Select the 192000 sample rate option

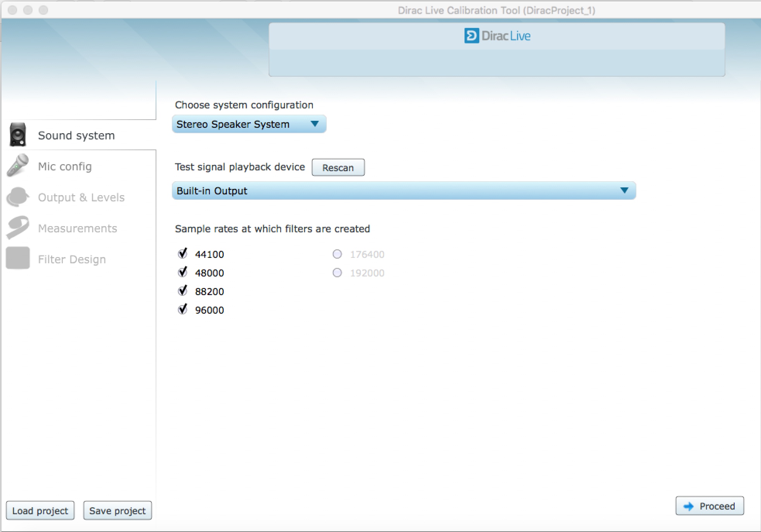tap(337, 273)
